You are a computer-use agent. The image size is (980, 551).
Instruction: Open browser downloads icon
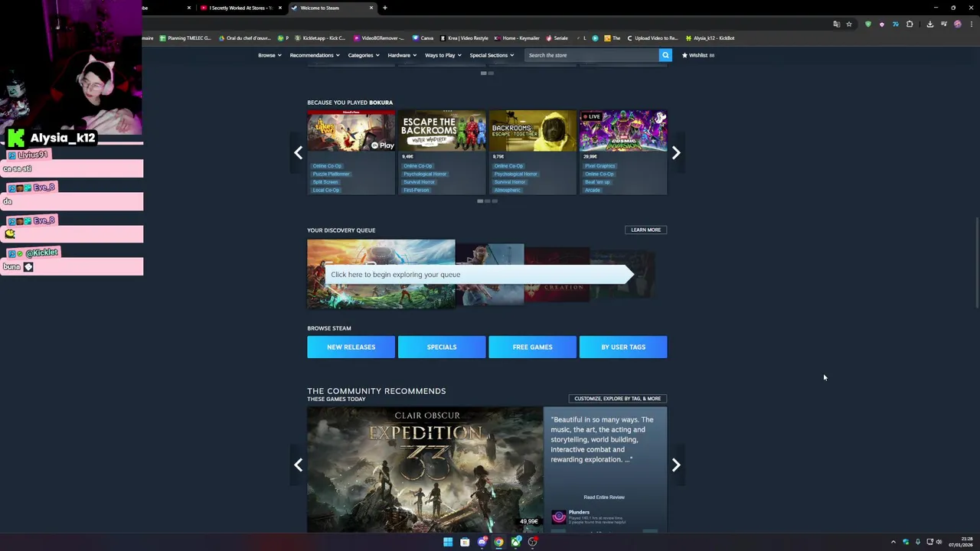[x=929, y=24]
